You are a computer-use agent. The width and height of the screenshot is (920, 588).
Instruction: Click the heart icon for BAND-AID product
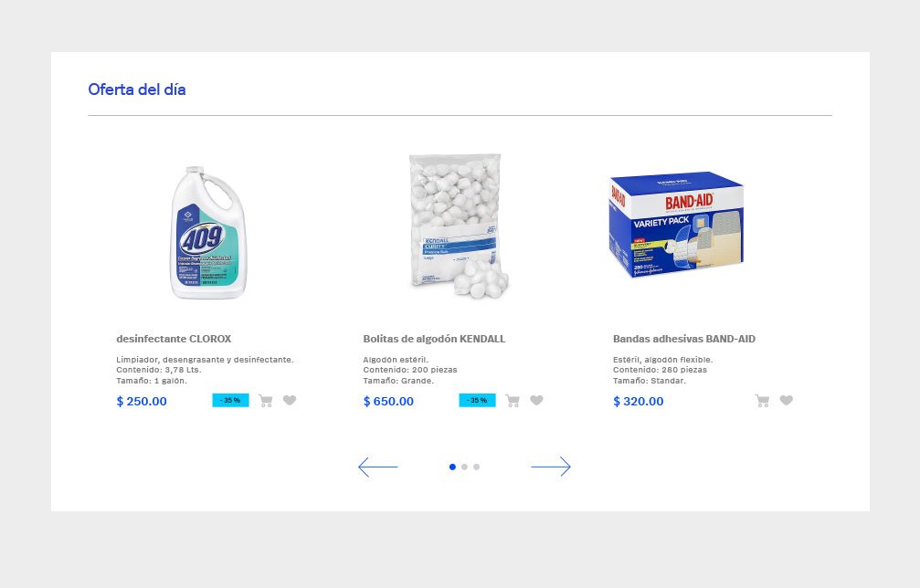(x=787, y=400)
